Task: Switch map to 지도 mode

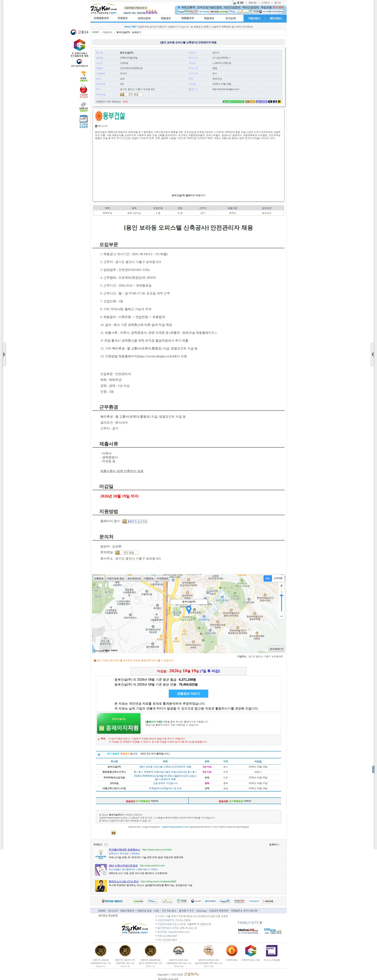Action: pos(268,578)
